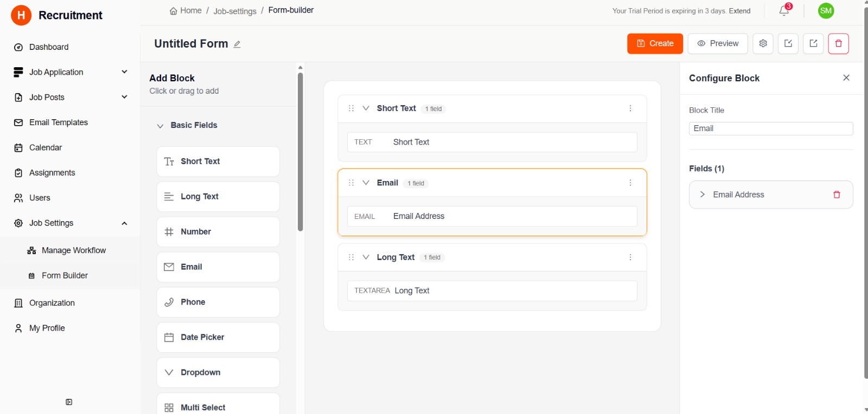Click the pencil icon beside Untitled Form

pyautogui.click(x=237, y=44)
